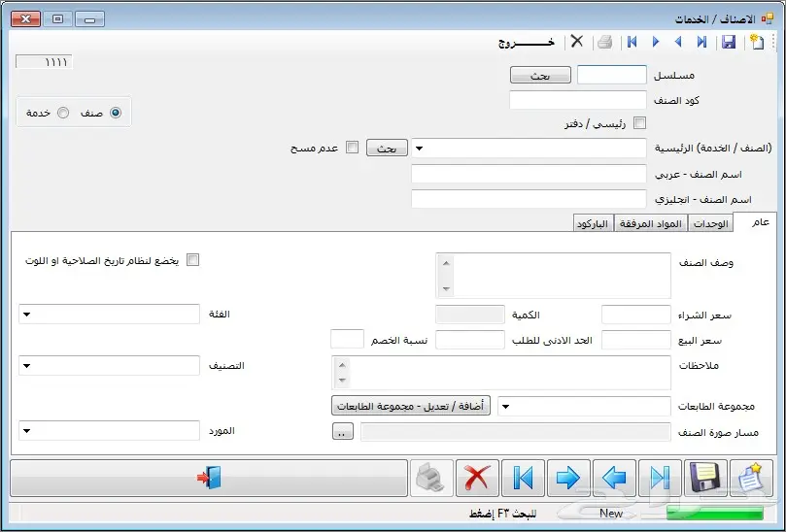Image resolution: width=786 pixels, height=532 pixels.
Task: Open the التصنيف dropdown
Action: tap(27, 366)
